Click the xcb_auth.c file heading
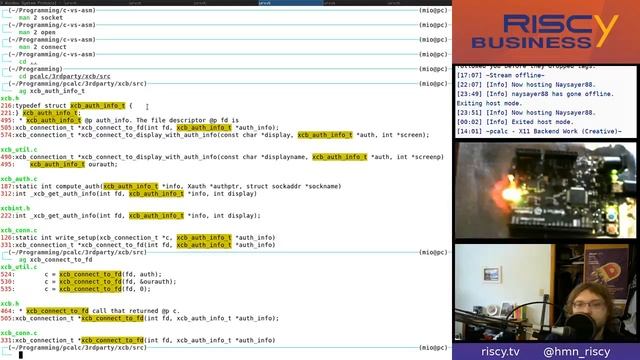 (19, 179)
